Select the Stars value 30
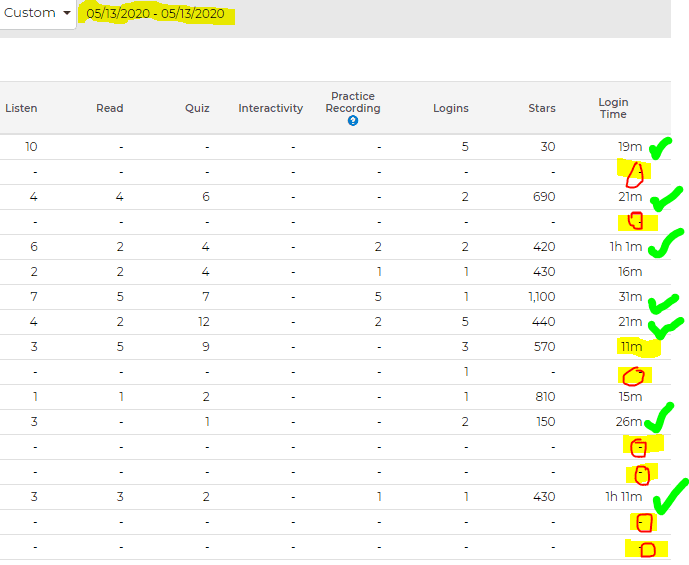Viewport: 689px width, 565px height. pos(548,147)
